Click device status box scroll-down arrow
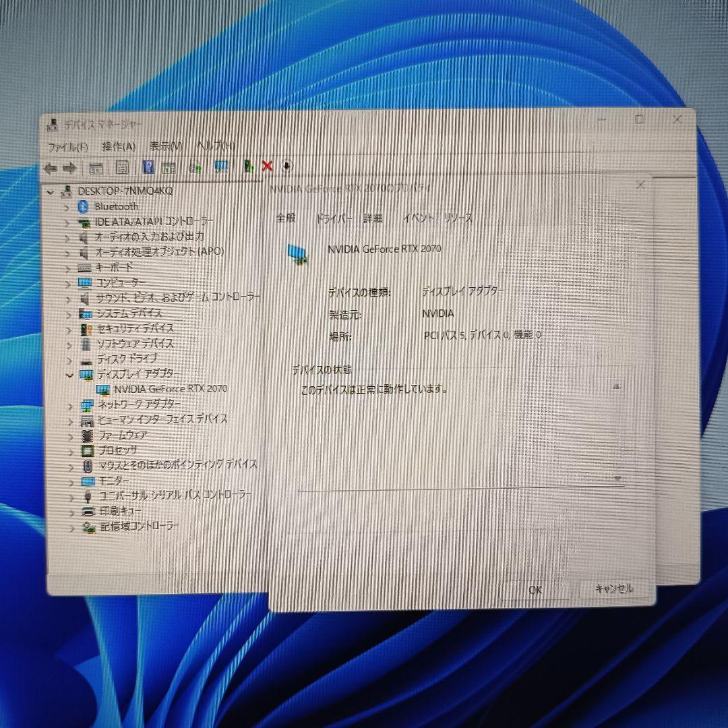The width and height of the screenshot is (728, 728). coord(617,478)
